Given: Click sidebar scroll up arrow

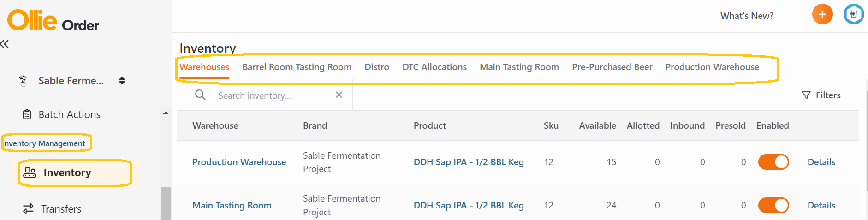Looking at the screenshot, I should pyautogui.click(x=166, y=113).
